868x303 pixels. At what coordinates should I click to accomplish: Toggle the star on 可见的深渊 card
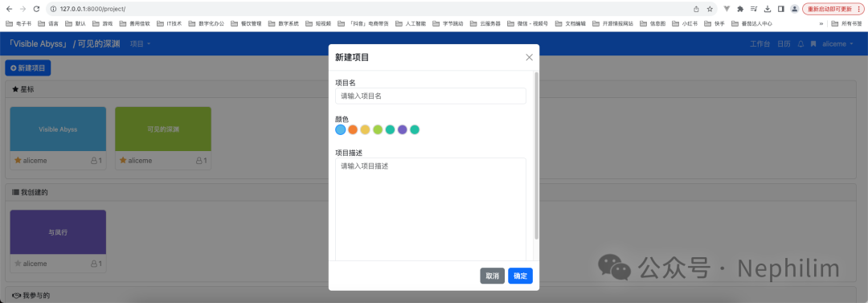(x=123, y=160)
